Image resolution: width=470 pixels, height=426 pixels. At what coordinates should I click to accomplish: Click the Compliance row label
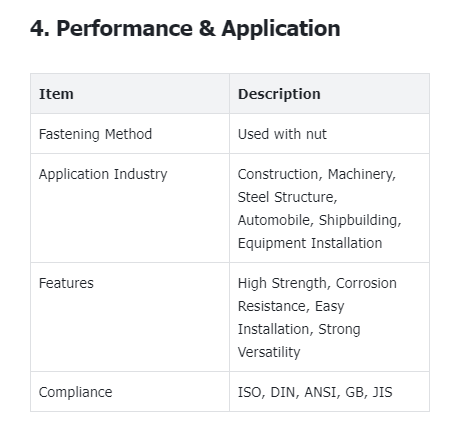tap(75, 392)
